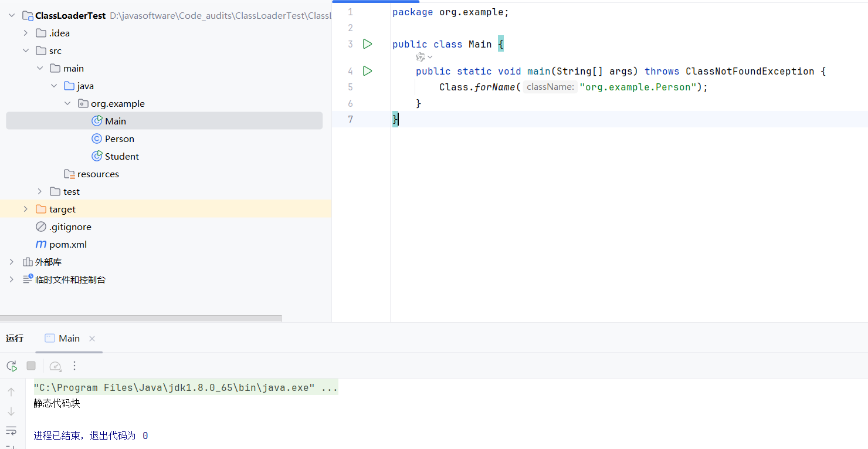The height and width of the screenshot is (449, 868).
Task: Click ClassNotFoundException in code
Action: [750, 71]
